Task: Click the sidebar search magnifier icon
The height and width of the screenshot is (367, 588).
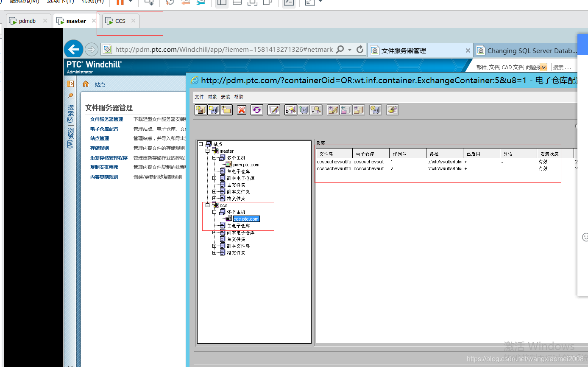Action: pyautogui.click(x=70, y=95)
